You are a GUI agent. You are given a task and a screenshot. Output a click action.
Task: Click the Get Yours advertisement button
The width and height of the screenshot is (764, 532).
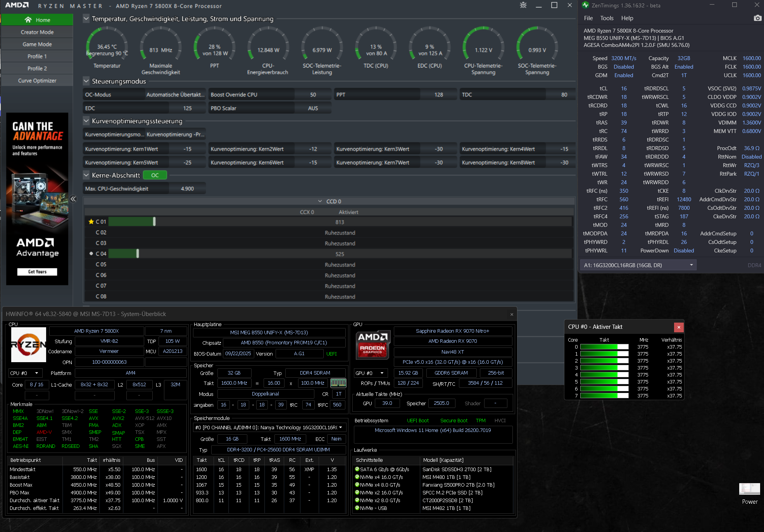pos(37,272)
